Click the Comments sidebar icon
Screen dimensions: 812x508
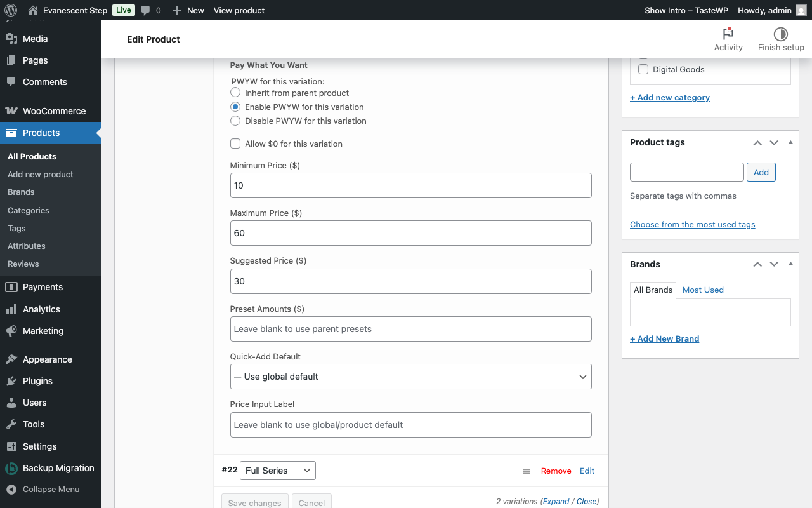[x=11, y=82]
